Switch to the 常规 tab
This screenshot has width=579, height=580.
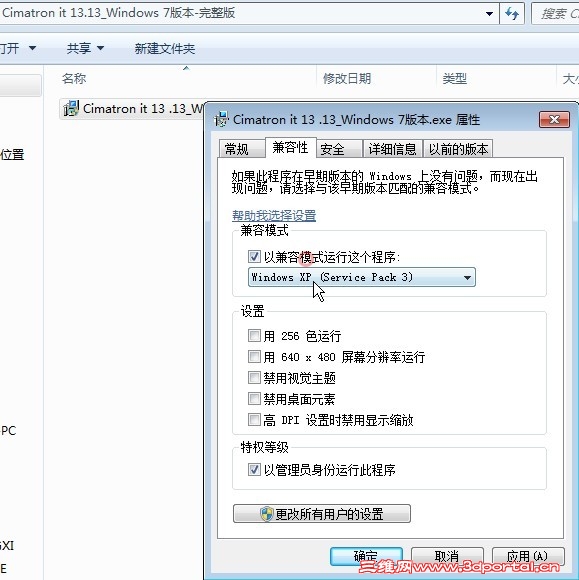tap(241, 149)
